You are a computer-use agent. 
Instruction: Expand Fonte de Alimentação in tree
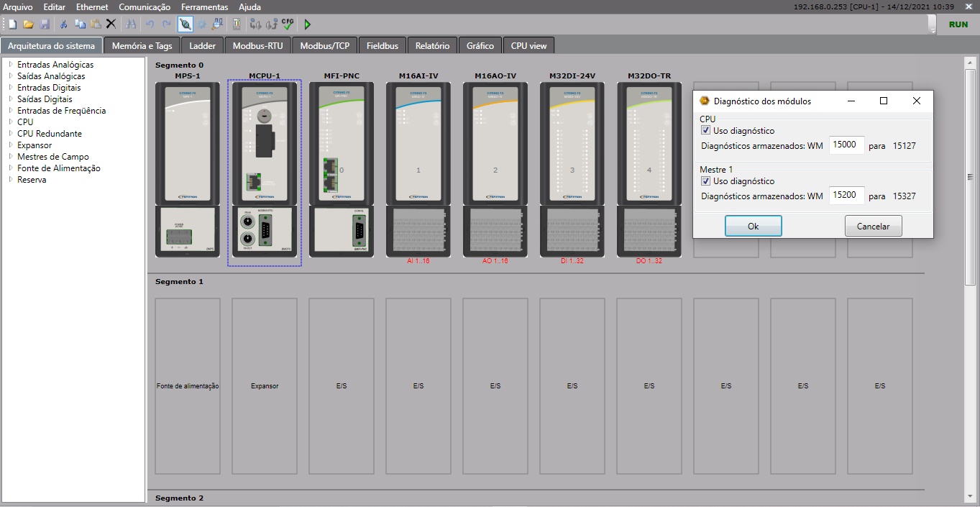point(11,168)
